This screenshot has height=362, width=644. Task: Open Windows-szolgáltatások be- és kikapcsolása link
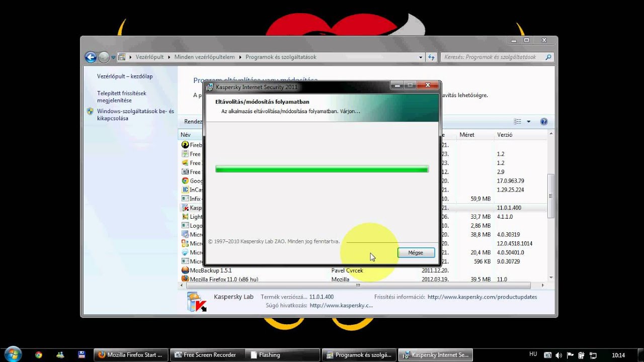click(135, 115)
